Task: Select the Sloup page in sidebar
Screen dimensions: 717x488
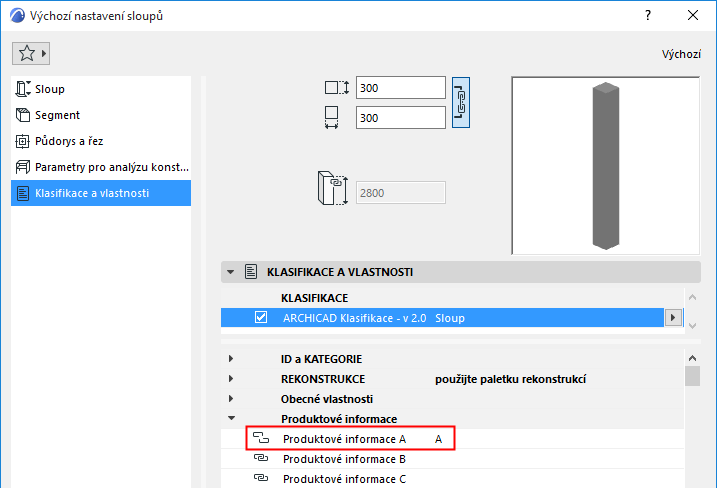Action: point(101,89)
